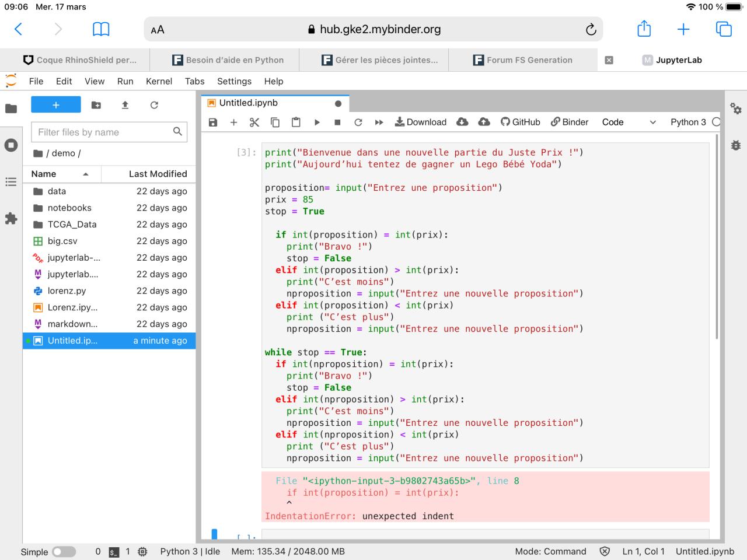747x560 pixels.
Task: Upload files with the upload arrow icon
Action: click(x=125, y=105)
